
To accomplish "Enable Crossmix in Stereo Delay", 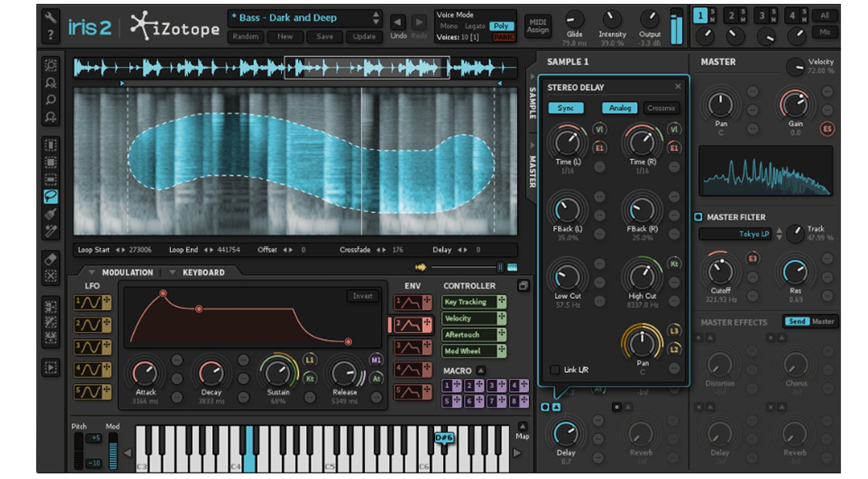I will tap(661, 108).
